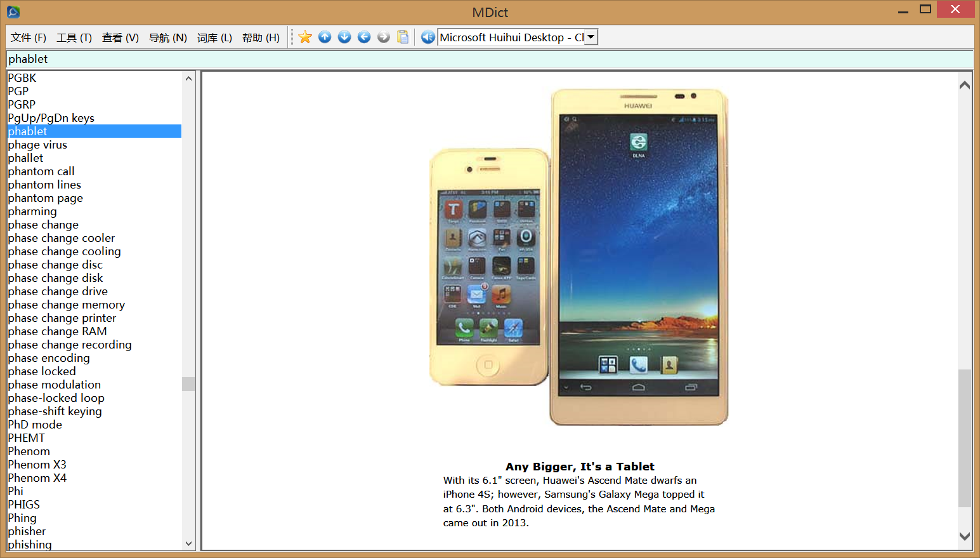Open the 词库 (L) menu
Image resolution: width=980 pixels, height=558 pixels.
coord(214,38)
